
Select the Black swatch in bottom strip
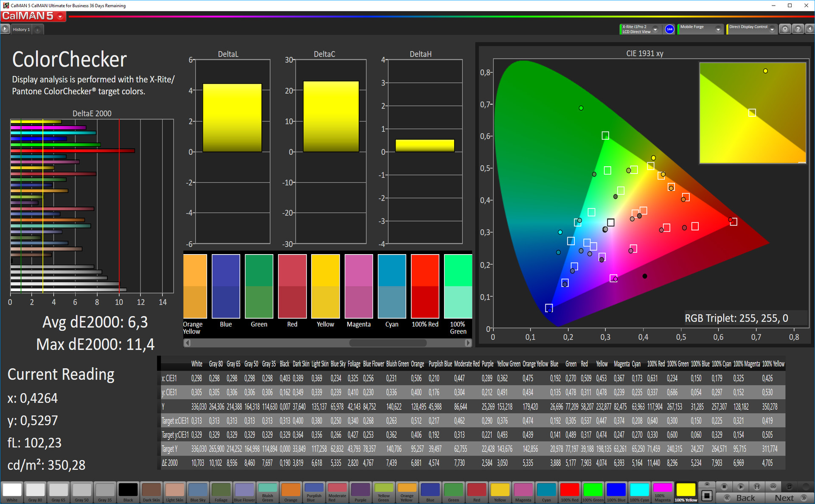click(x=128, y=492)
